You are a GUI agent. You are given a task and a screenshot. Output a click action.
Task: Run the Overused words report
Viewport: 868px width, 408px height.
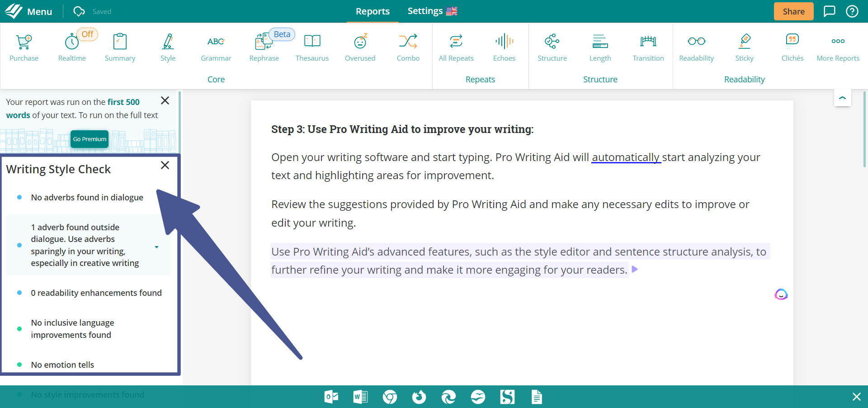coord(360,47)
